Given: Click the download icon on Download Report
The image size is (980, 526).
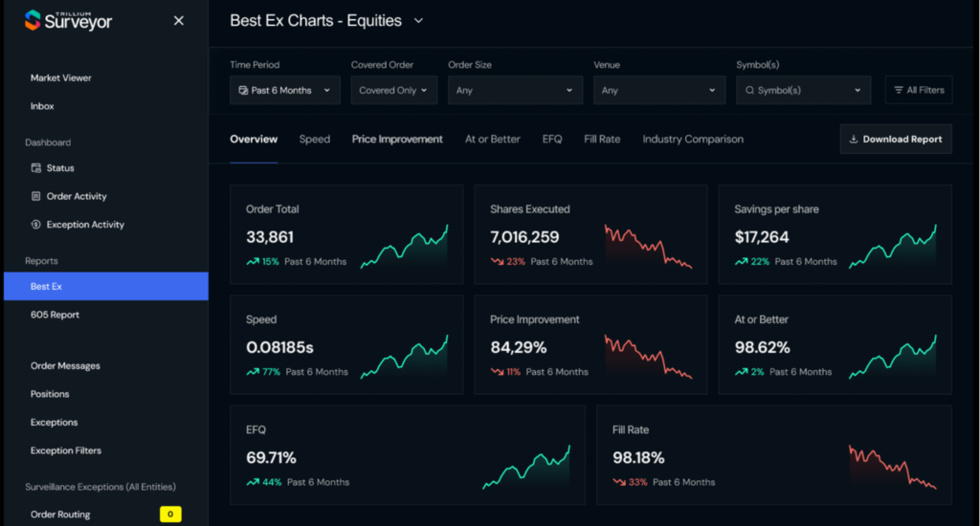Looking at the screenshot, I should pos(853,139).
